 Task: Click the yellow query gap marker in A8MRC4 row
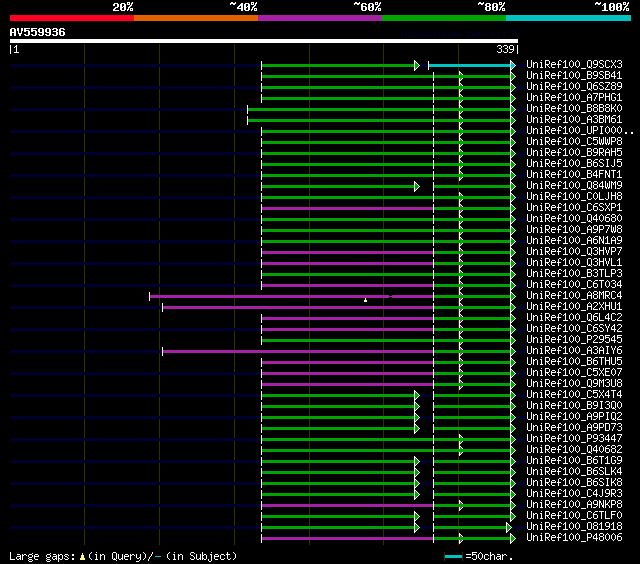coord(365,300)
